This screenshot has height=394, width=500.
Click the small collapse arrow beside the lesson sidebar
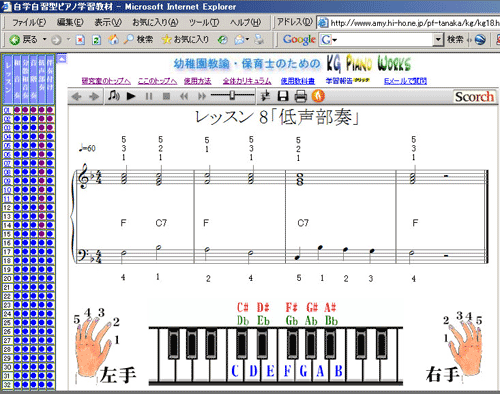point(62,59)
